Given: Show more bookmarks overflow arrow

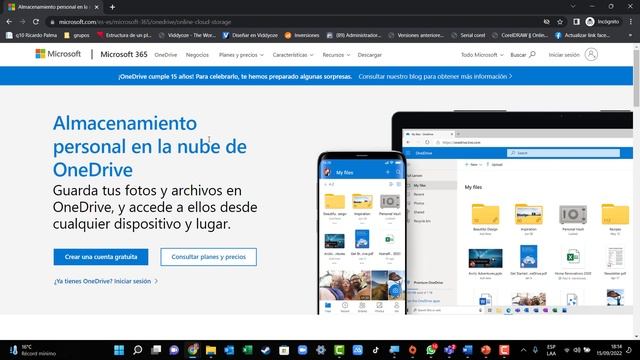Looking at the screenshot, I should [630, 36].
